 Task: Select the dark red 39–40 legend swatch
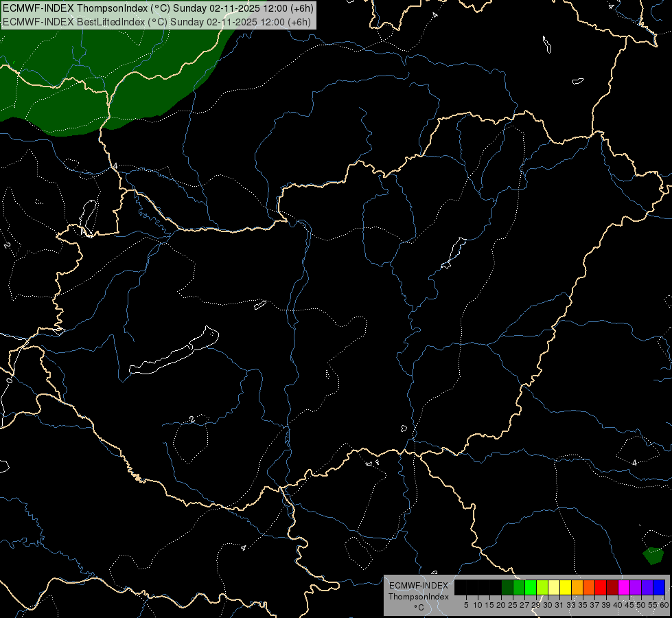(x=612, y=588)
